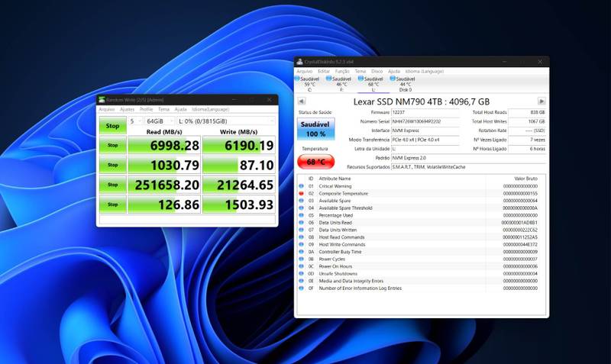Open Profile menu in CrystalDiskMark
Viewport: 611px width, 364px height.
pos(146,109)
